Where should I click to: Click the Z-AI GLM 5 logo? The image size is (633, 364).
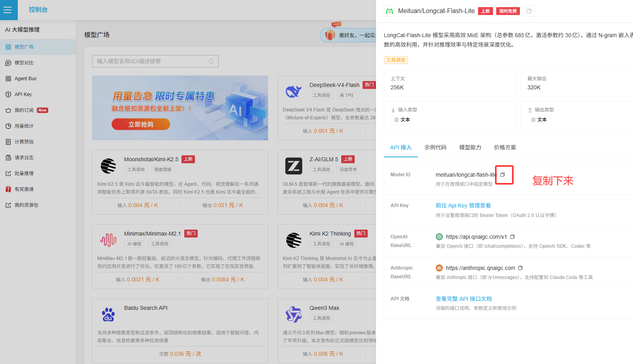(294, 166)
